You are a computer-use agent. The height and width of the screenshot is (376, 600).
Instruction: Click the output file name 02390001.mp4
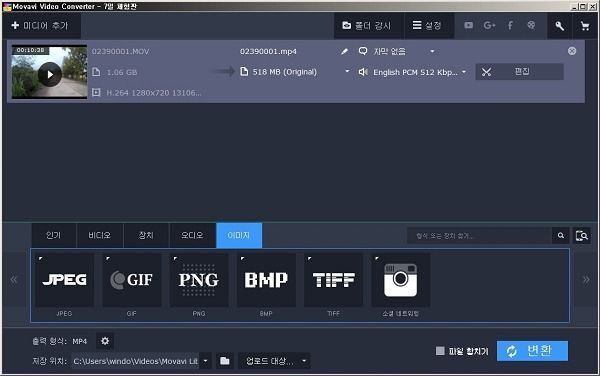coord(268,52)
